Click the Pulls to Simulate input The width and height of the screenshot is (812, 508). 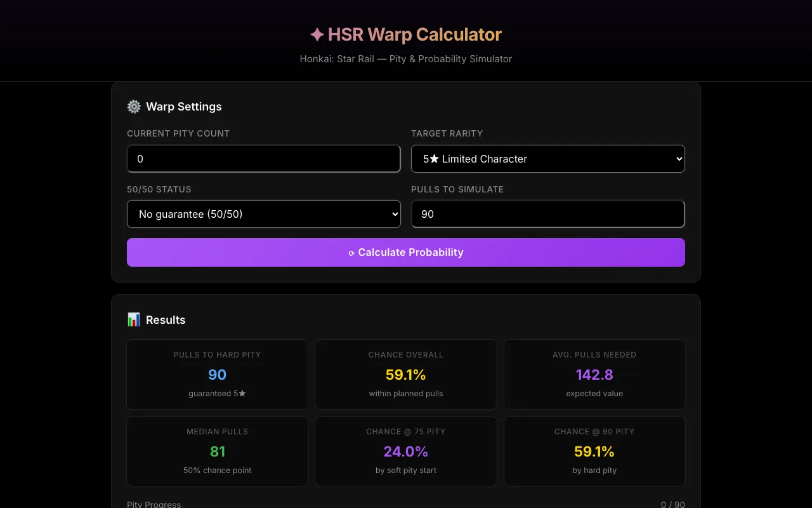(x=548, y=214)
